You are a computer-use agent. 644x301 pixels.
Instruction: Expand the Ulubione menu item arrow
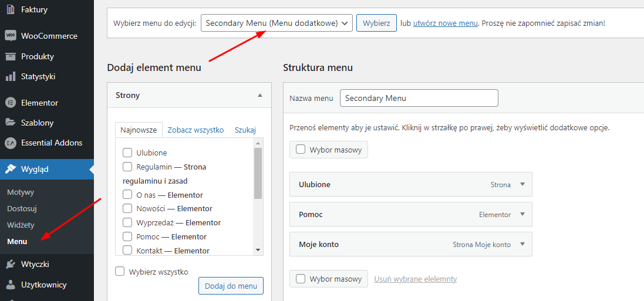click(522, 184)
